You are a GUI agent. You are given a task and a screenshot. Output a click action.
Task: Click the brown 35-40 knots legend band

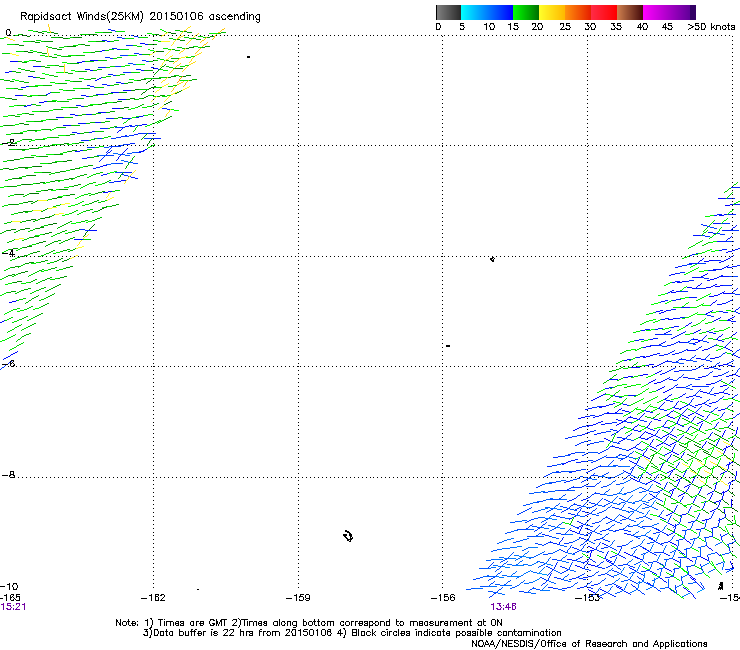point(630,12)
